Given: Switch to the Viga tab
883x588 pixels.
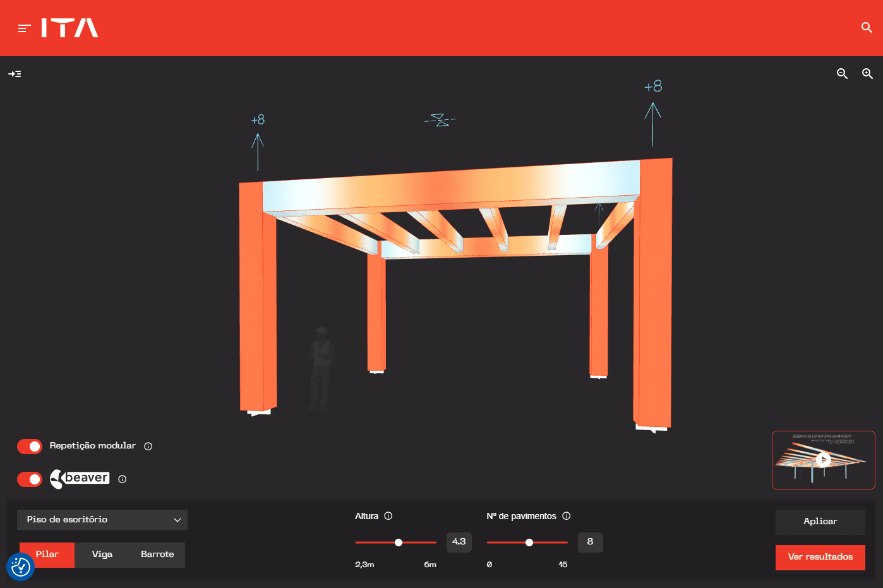Looking at the screenshot, I should [x=102, y=555].
